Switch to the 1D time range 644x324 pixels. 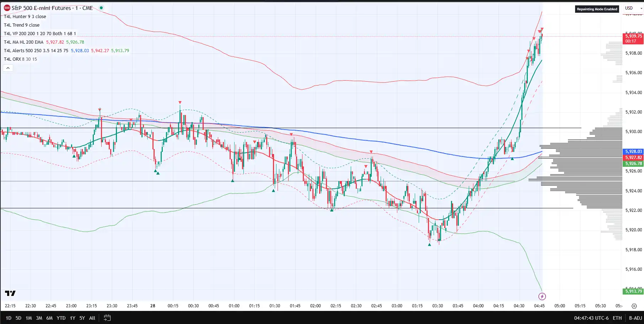(9, 318)
